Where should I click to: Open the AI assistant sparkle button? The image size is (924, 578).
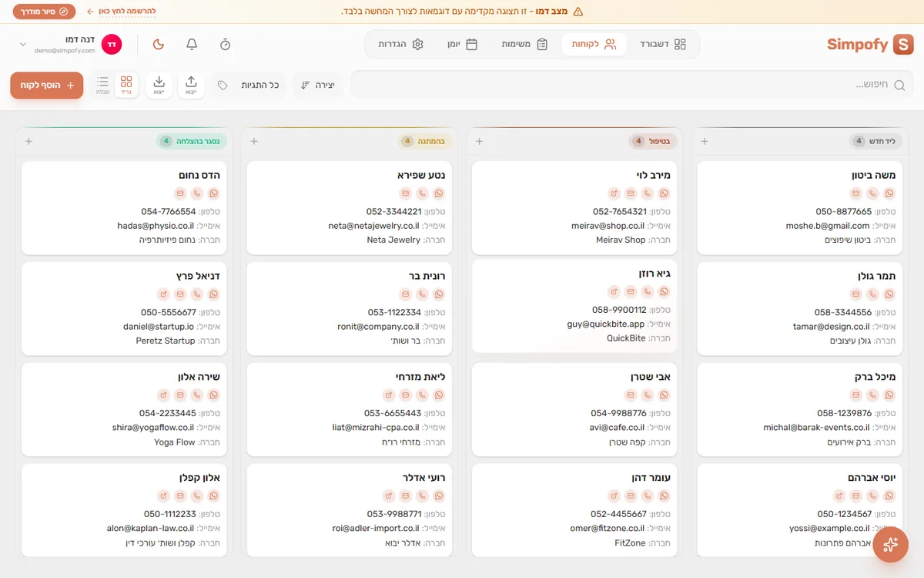tap(890, 545)
